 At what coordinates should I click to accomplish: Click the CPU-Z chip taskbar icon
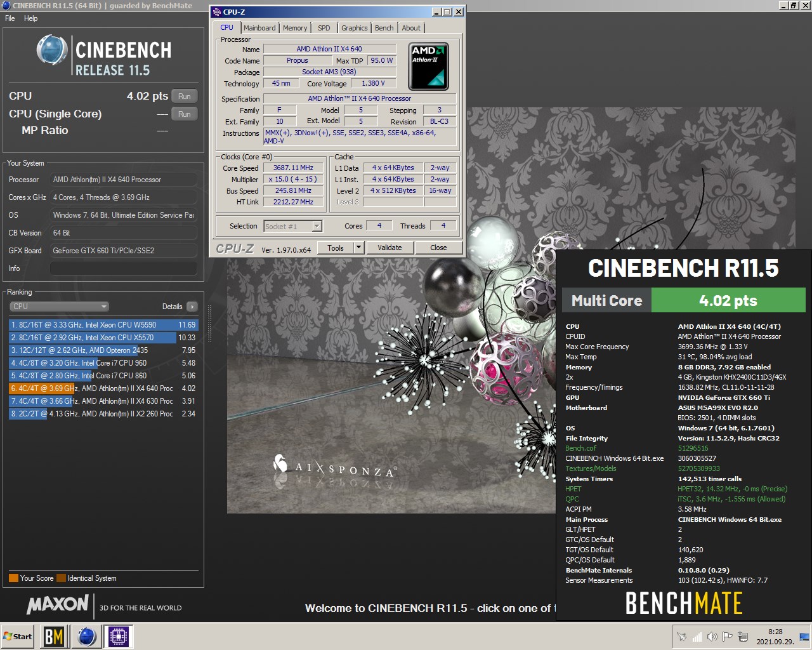[119, 636]
